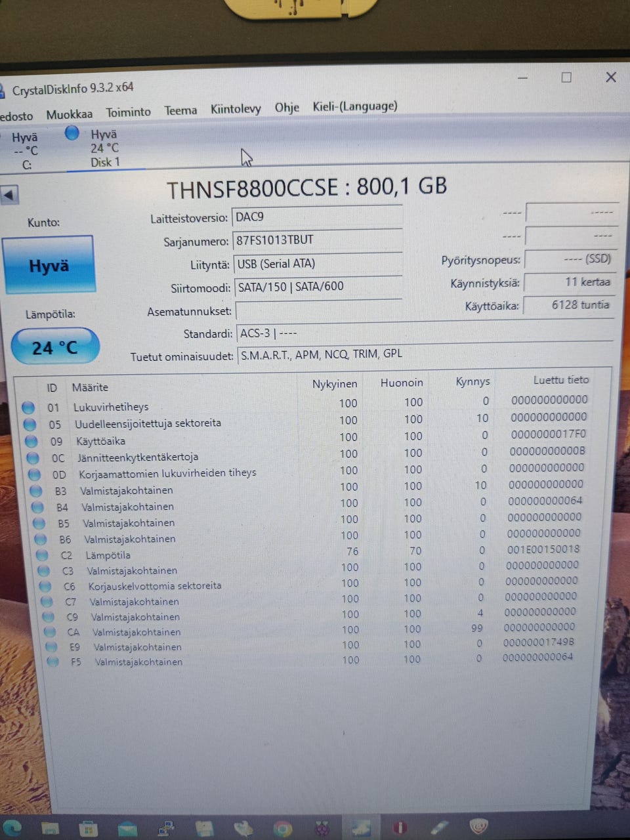Click the 6128 tuntia power-on hours field

click(x=569, y=305)
